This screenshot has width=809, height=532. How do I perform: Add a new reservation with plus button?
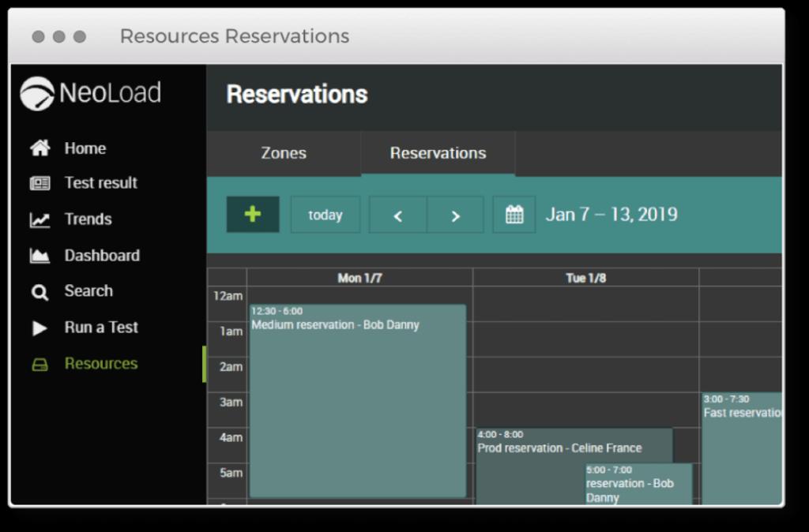point(253,215)
